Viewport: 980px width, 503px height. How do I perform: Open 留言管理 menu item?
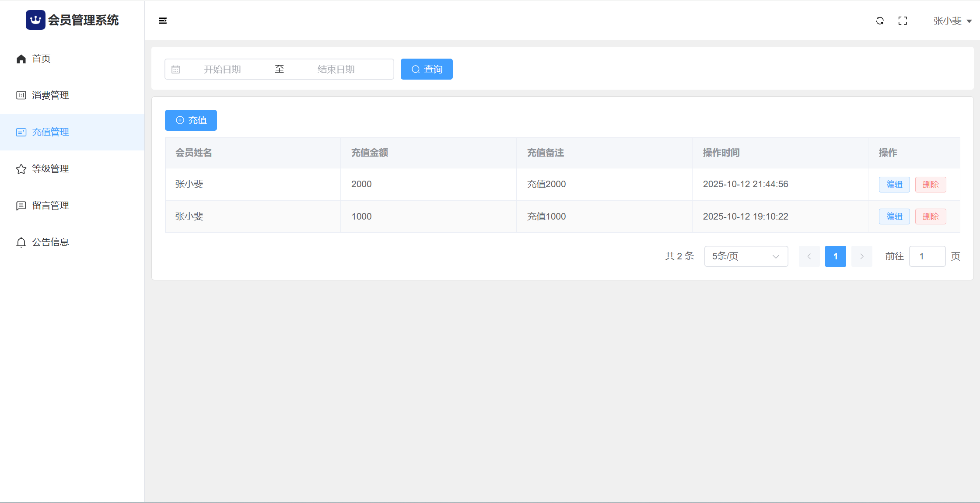50,206
